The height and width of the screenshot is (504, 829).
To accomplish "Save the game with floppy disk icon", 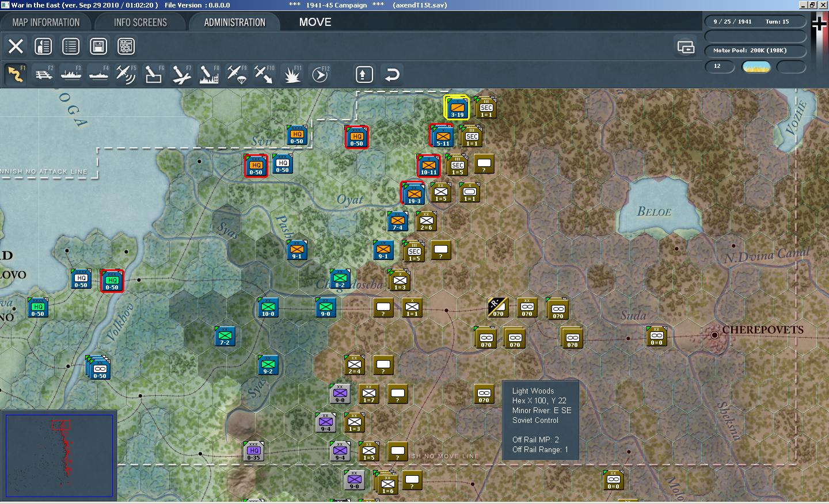I will pyautogui.click(x=98, y=46).
